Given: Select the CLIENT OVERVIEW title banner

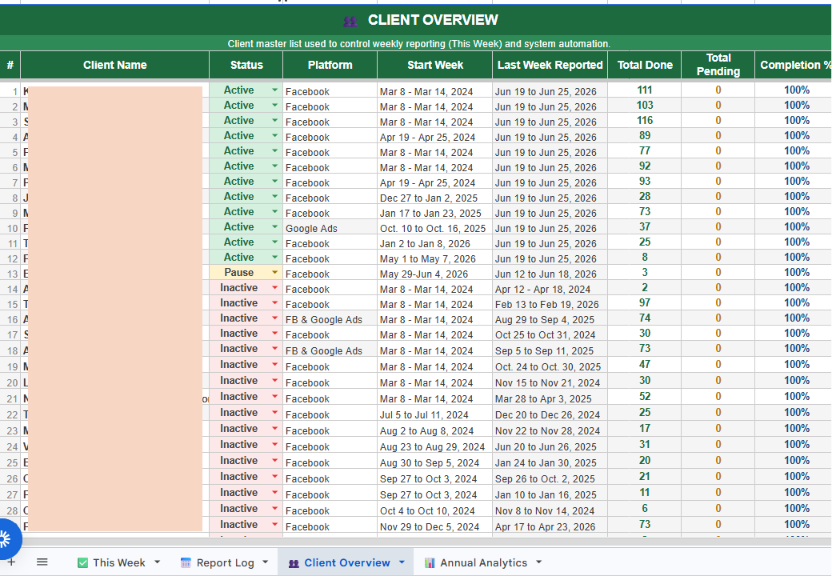Looking at the screenshot, I should pyautogui.click(x=415, y=20).
